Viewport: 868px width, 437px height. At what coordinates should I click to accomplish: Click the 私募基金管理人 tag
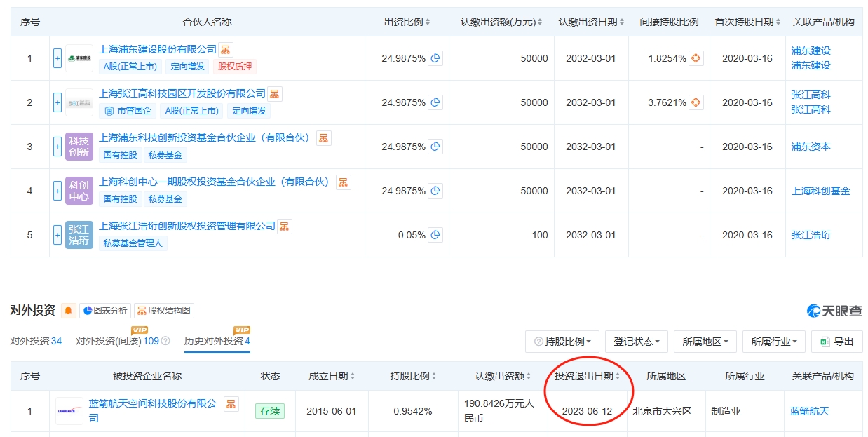pyautogui.click(x=133, y=243)
